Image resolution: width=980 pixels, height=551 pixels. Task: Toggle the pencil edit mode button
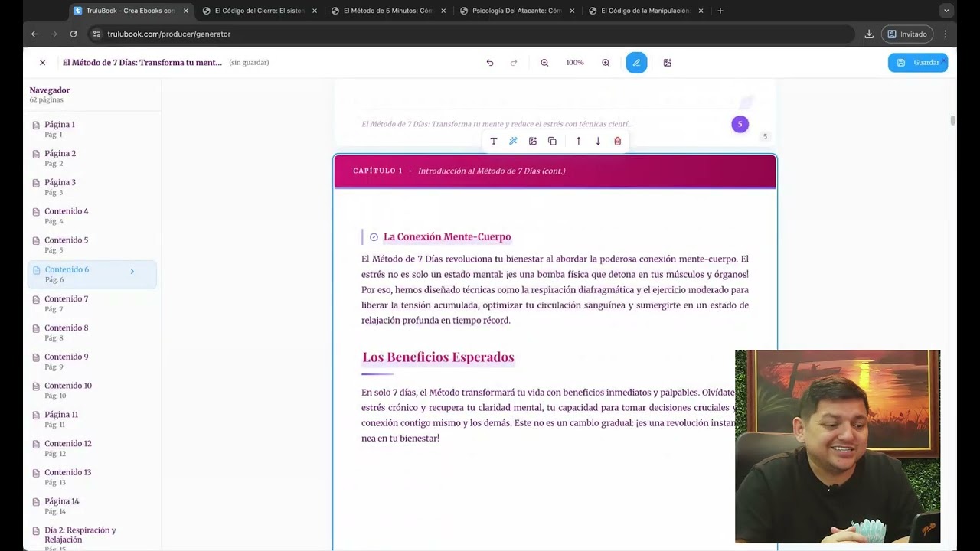click(x=636, y=63)
